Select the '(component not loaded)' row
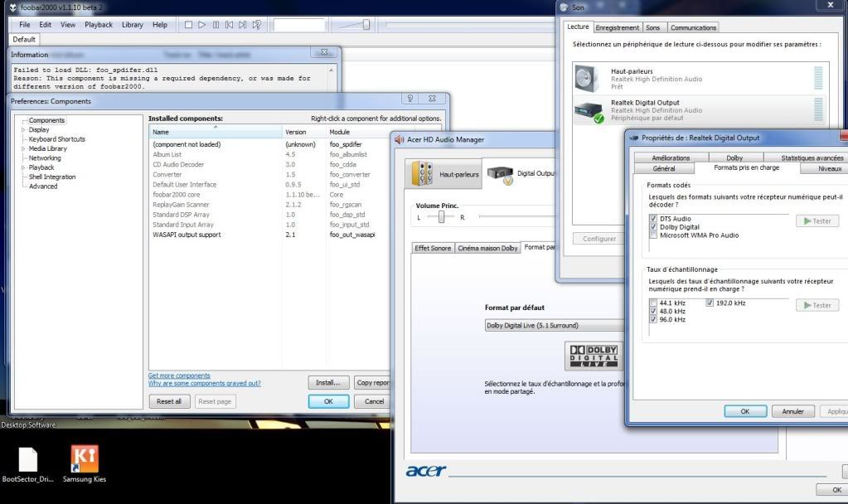Image resolution: width=848 pixels, height=504 pixels. tap(269, 144)
